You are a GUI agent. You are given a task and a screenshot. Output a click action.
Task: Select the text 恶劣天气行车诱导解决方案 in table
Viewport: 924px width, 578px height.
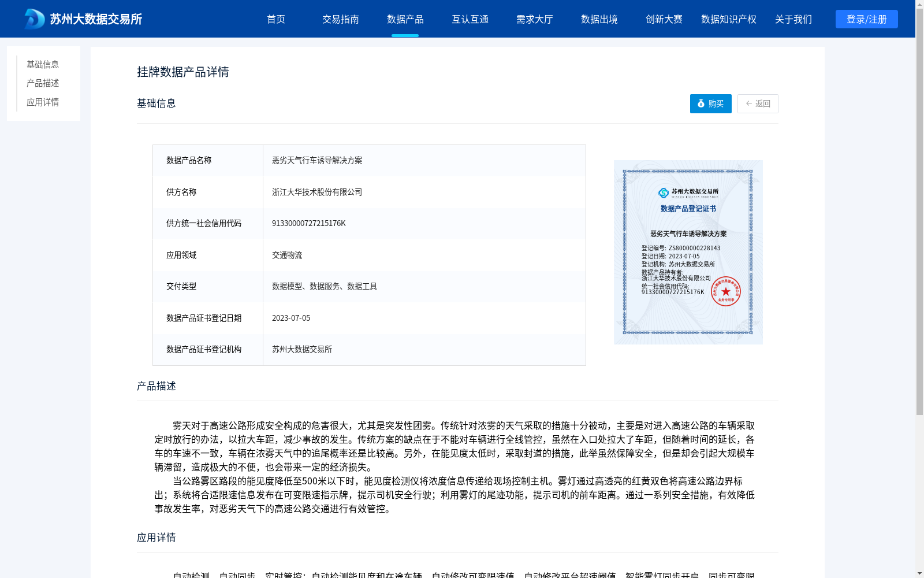pos(317,160)
